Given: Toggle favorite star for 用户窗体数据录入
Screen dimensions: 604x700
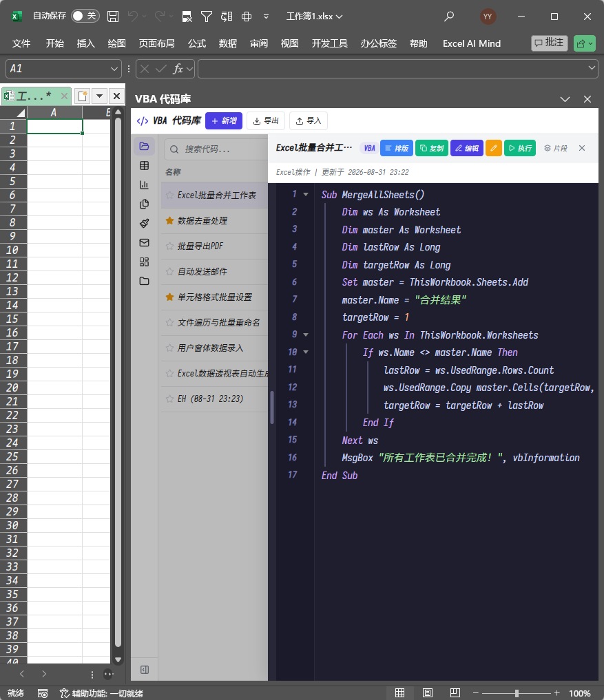Looking at the screenshot, I should click(169, 348).
